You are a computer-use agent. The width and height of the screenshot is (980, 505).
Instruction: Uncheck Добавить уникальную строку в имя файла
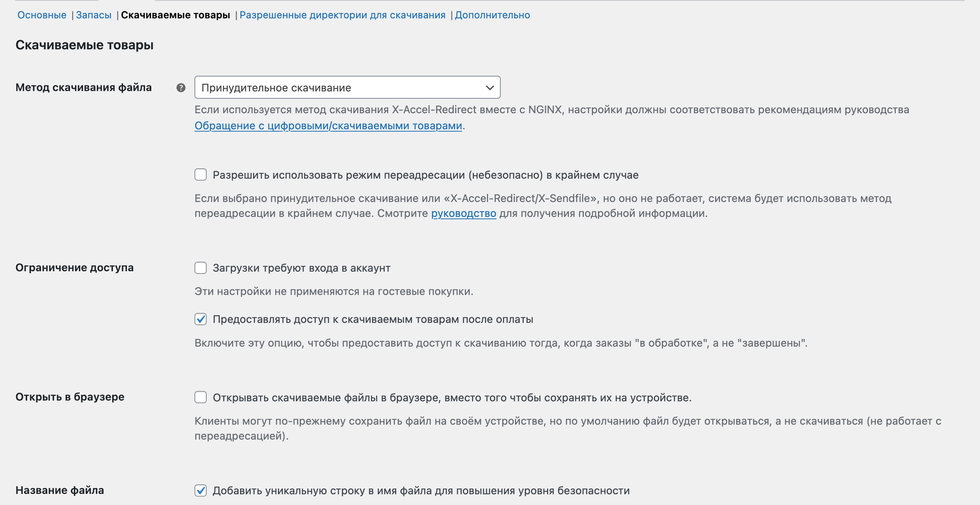(201, 490)
